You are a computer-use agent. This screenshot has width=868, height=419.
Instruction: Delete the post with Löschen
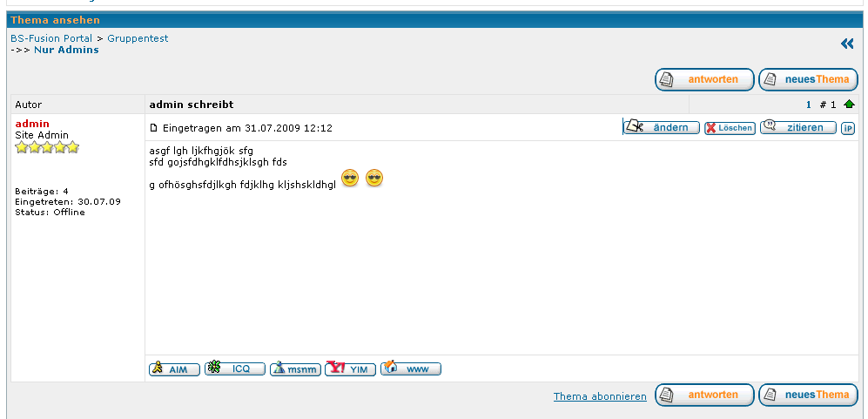pyautogui.click(x=730, y=128)
